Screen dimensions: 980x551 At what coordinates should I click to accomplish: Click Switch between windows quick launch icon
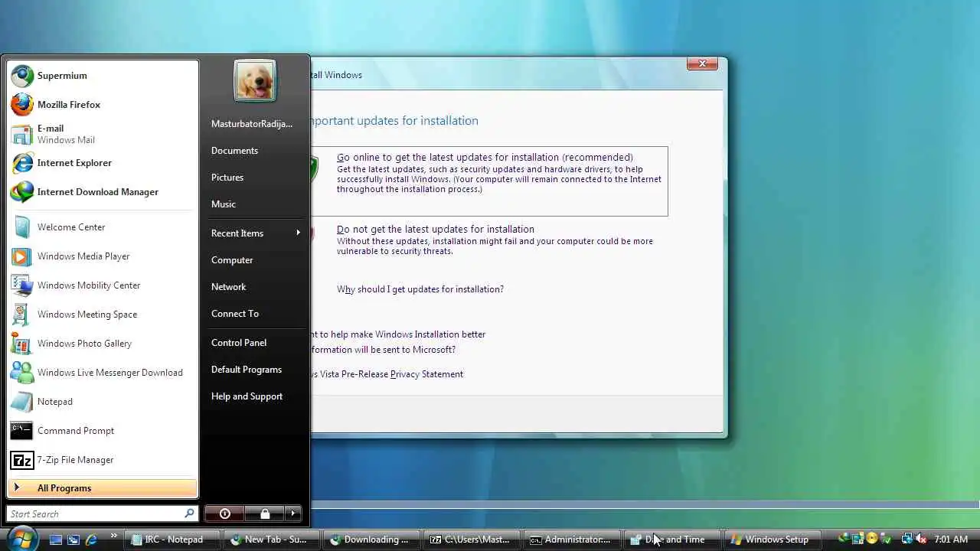[73, 540]
